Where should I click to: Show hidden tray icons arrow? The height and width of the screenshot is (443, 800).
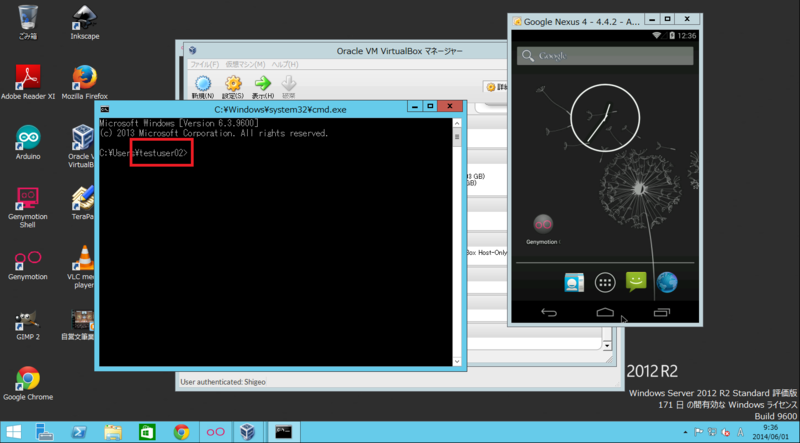[685, 432]
